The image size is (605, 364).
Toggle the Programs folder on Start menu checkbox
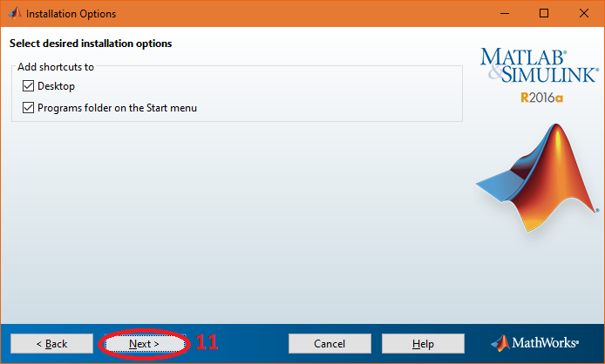pos(29,108)
